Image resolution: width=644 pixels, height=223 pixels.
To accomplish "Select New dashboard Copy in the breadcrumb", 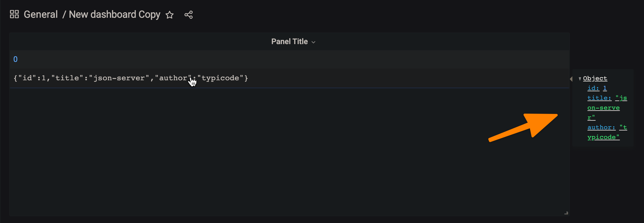I will (114, 14).
